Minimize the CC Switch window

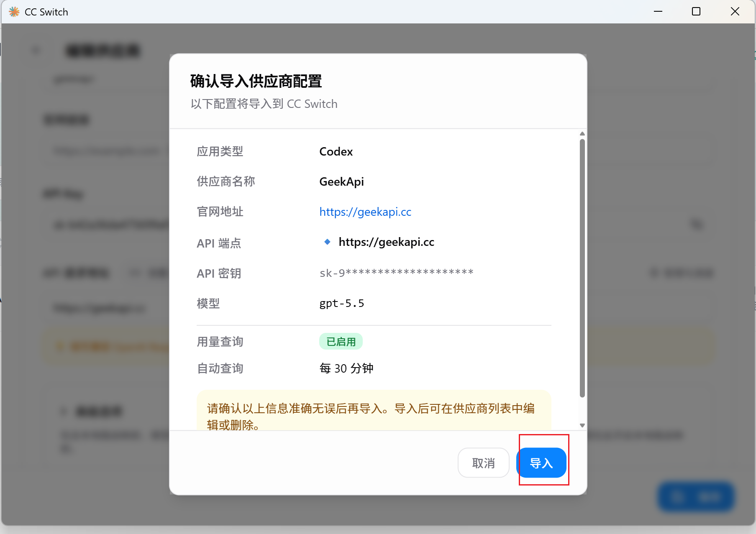658,12
